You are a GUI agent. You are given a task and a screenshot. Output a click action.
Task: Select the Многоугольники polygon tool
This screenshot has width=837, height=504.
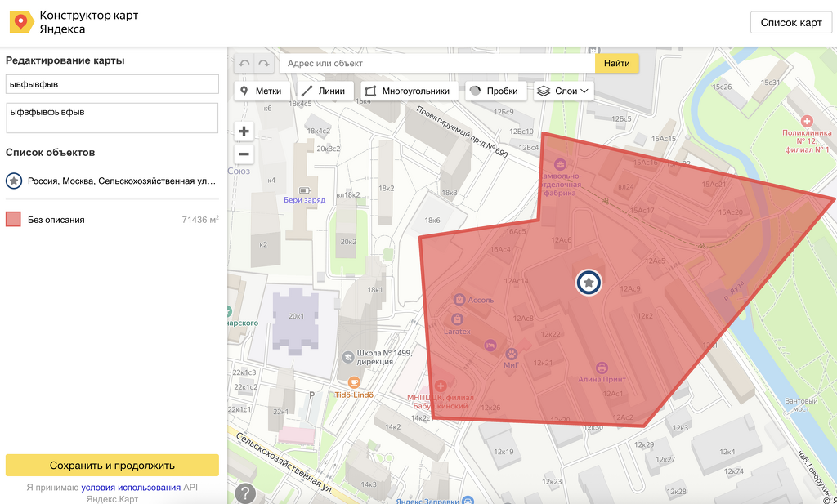coord(407,91)
